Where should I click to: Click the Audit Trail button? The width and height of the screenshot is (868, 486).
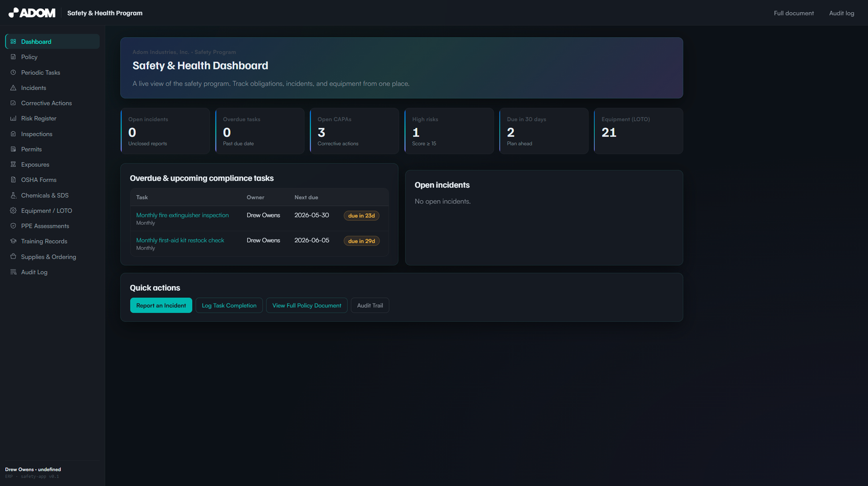[x=370, y=305]
